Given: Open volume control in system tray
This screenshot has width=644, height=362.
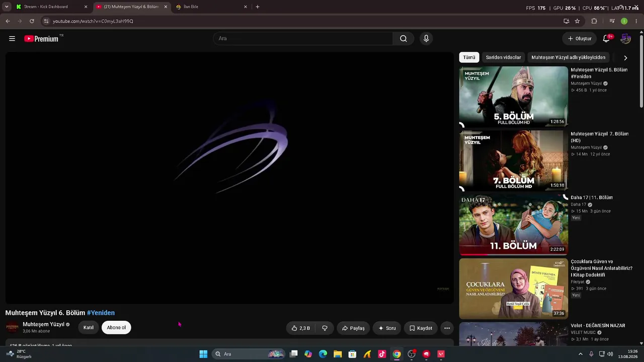Looking at the screenshot, I should 610,354.
